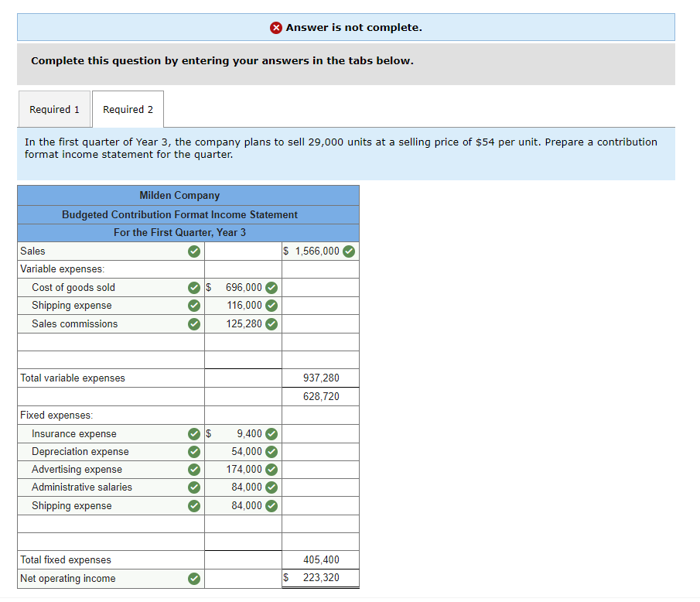Click checkmark beside the 116,000 value
This screenshot has height=602, width=700.
[271, 306]
